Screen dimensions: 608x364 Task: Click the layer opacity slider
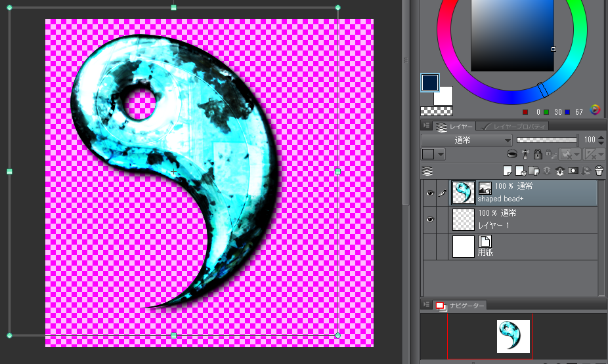(546, 140)
